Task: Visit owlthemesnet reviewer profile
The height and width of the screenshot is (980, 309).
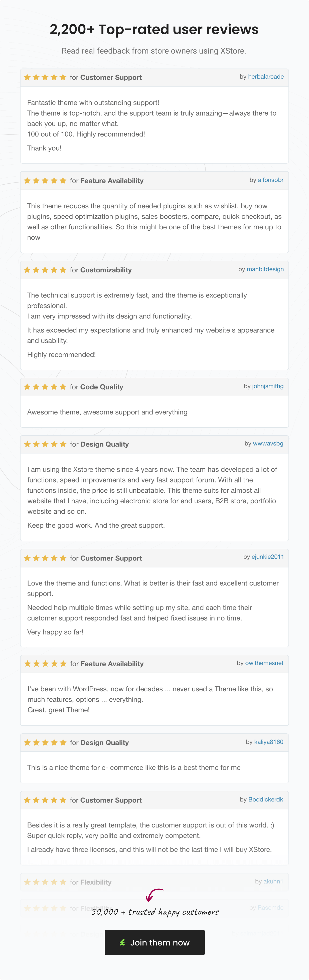Action: click(x=264, y=663)
